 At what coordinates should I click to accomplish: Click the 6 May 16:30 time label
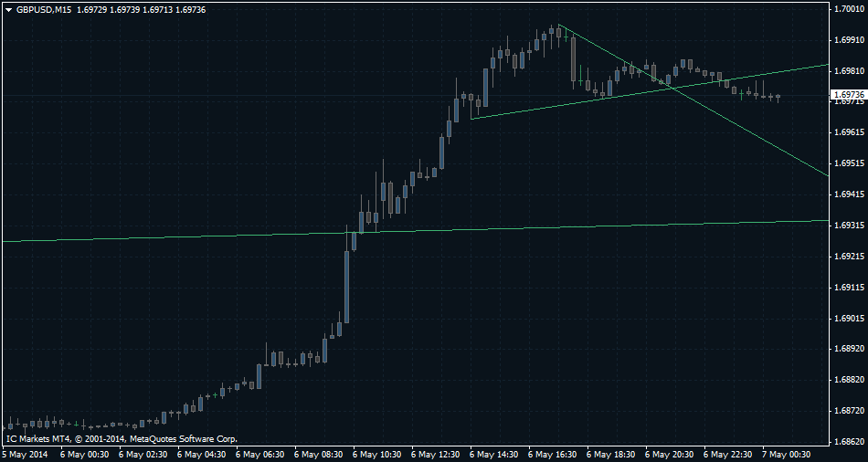[x=555, y=454]
